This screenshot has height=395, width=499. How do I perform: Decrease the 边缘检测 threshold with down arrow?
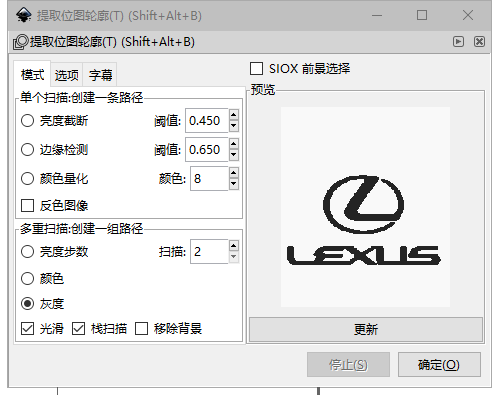pyautogui.click(x=234, y=155)
